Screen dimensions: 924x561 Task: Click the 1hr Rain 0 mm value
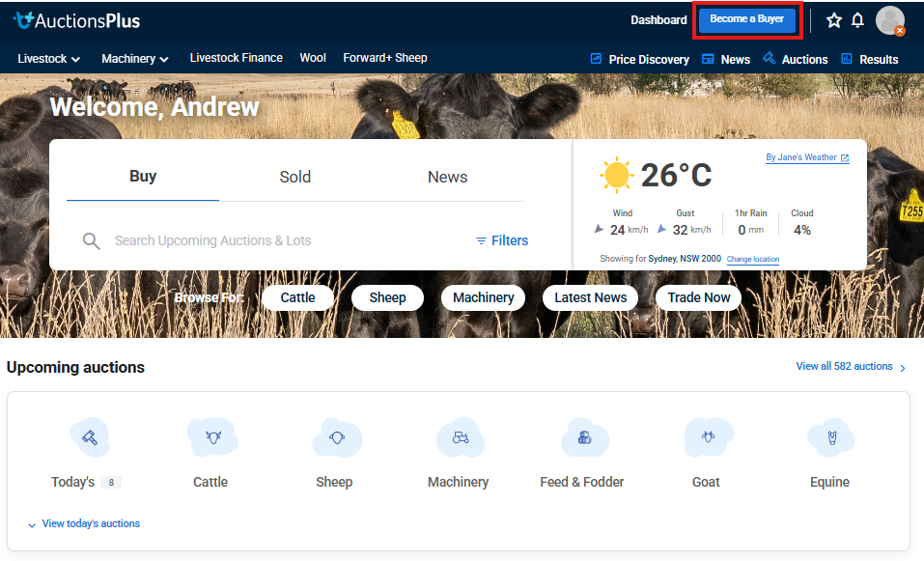pos(751,230)
